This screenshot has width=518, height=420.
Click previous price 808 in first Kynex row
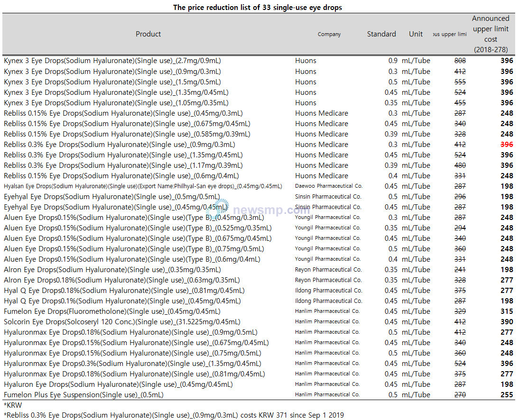tap(460, 61)
